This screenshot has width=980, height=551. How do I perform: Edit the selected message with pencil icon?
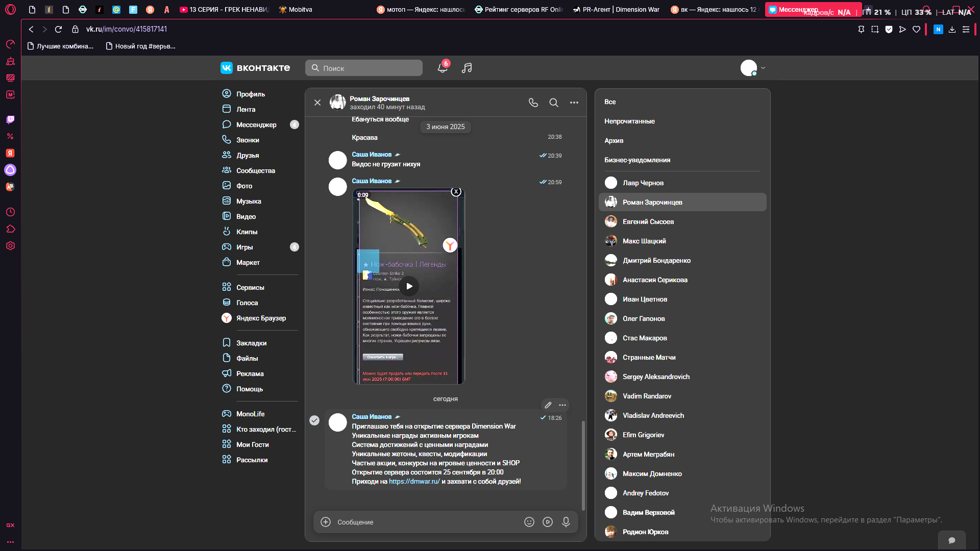(x=548, y=405)
